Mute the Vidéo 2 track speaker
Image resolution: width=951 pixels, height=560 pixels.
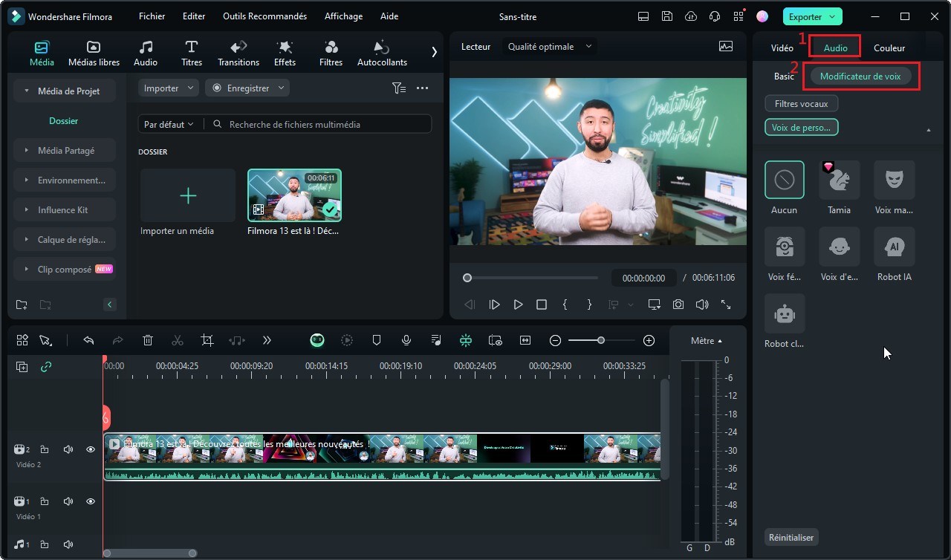[x=68, y=449]
